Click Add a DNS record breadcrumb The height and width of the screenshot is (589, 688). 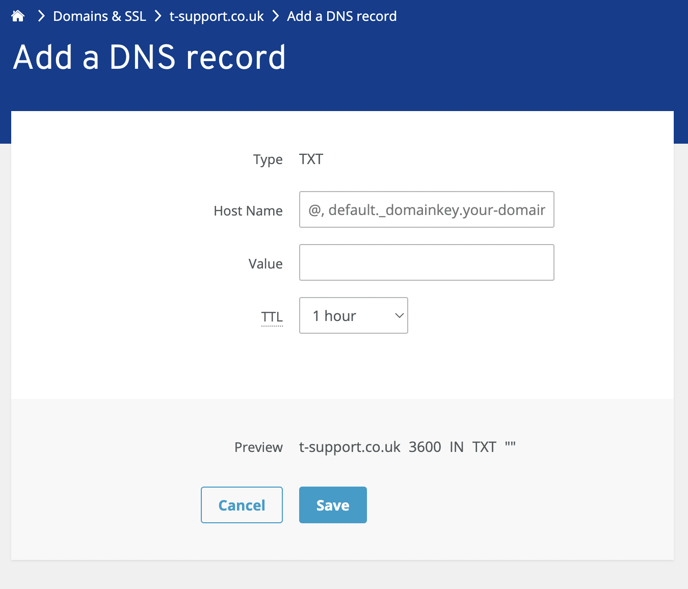coord(342,16)
